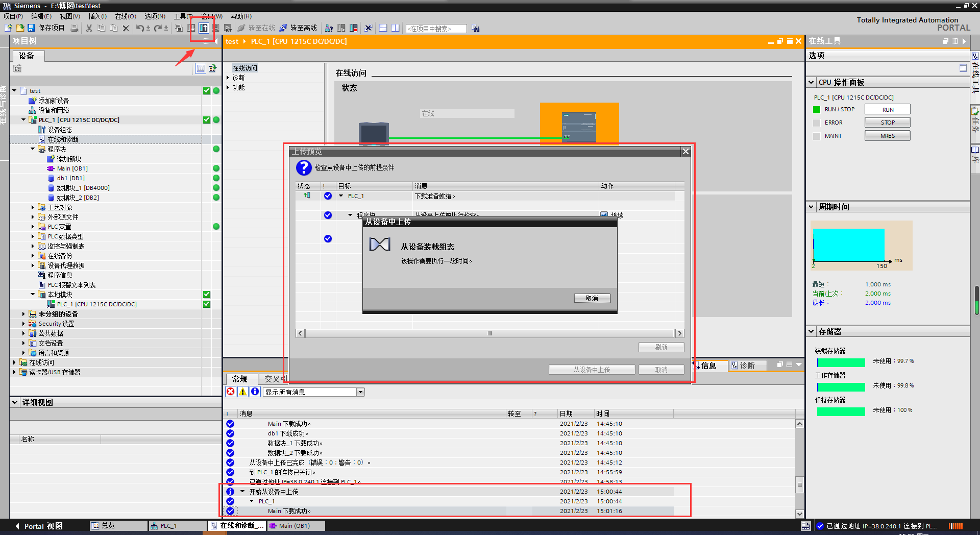Collapse the PLC_1 device tree node
The height and width of the screenshot is (535, 980).
pyautogui.click(x=23, y=119)
